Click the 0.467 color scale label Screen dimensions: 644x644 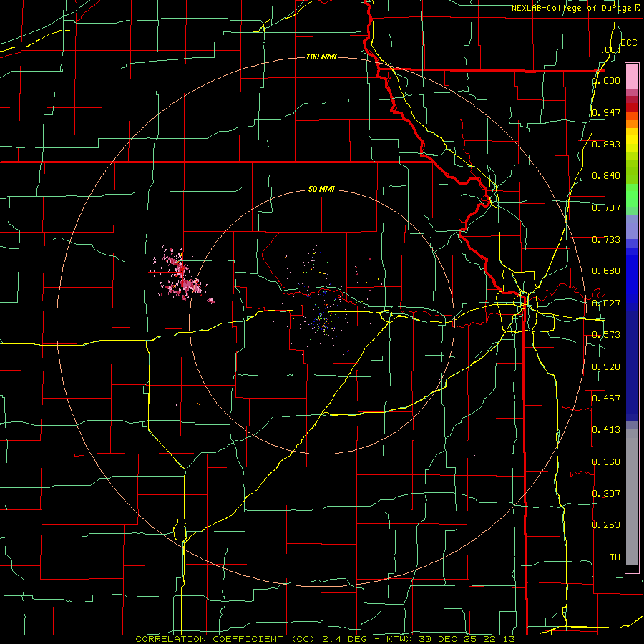(606, 399)
